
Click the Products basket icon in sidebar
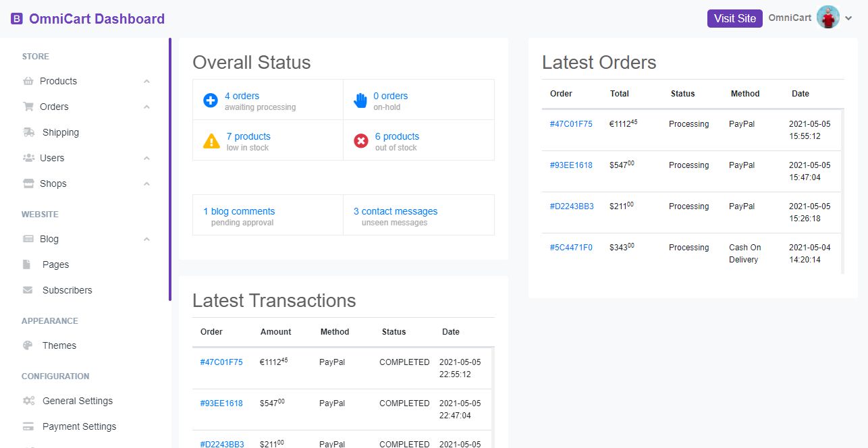(28, 81)
